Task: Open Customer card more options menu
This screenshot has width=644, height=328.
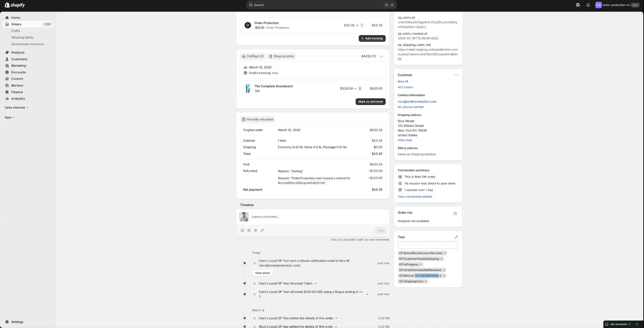Action: (456, 75)
